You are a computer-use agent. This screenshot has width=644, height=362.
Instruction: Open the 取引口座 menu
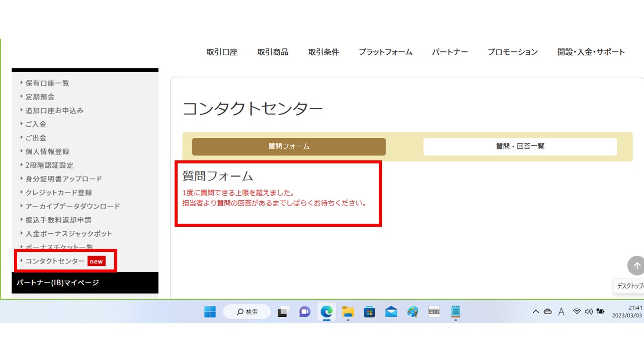point(222,52)
